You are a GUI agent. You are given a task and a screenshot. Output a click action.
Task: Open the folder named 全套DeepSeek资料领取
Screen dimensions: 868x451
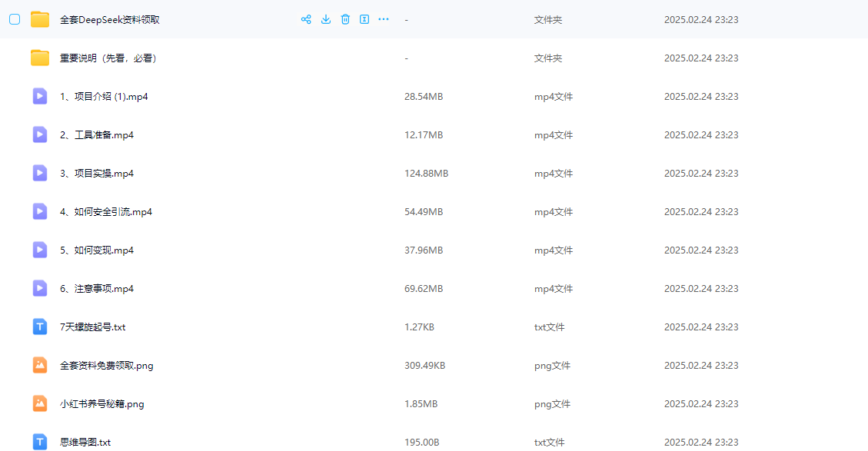[110, 19]
